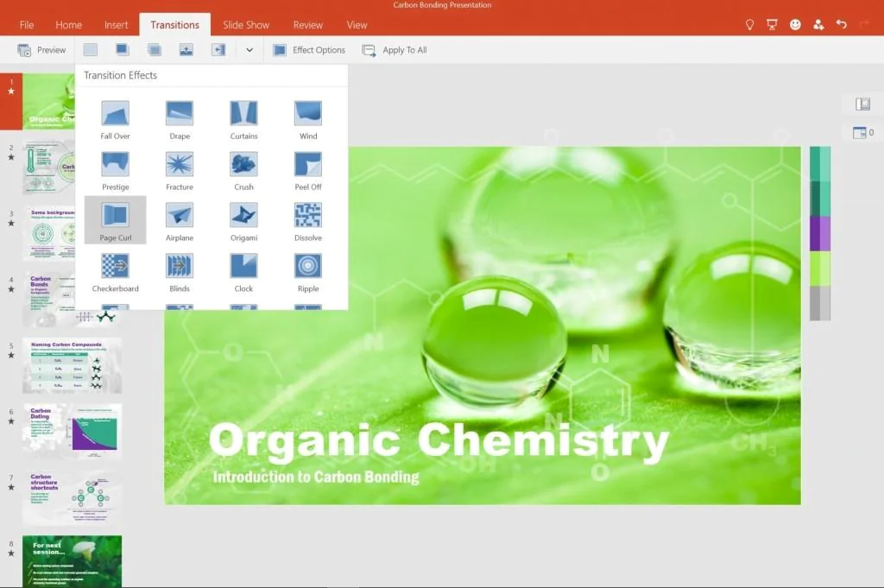Select the Airplane transition effect
Screen dimensions: 884x588
[180, 221]
